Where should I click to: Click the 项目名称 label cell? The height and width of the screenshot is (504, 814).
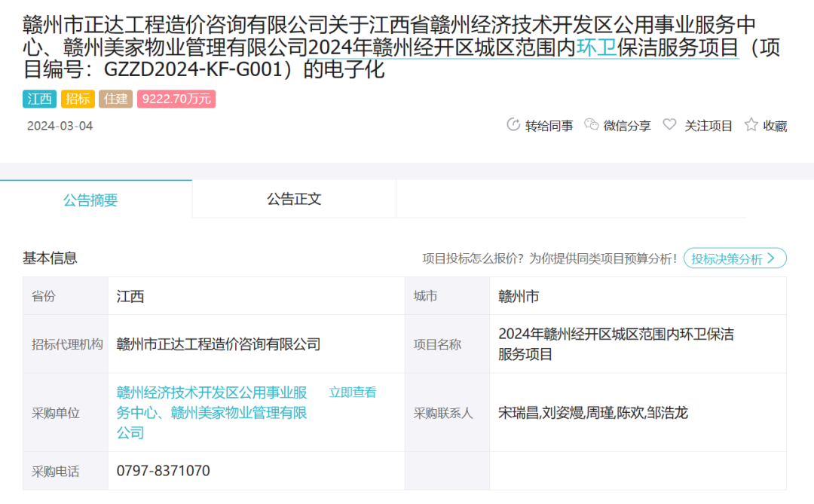pyautogui.click(x=447, y=344)
